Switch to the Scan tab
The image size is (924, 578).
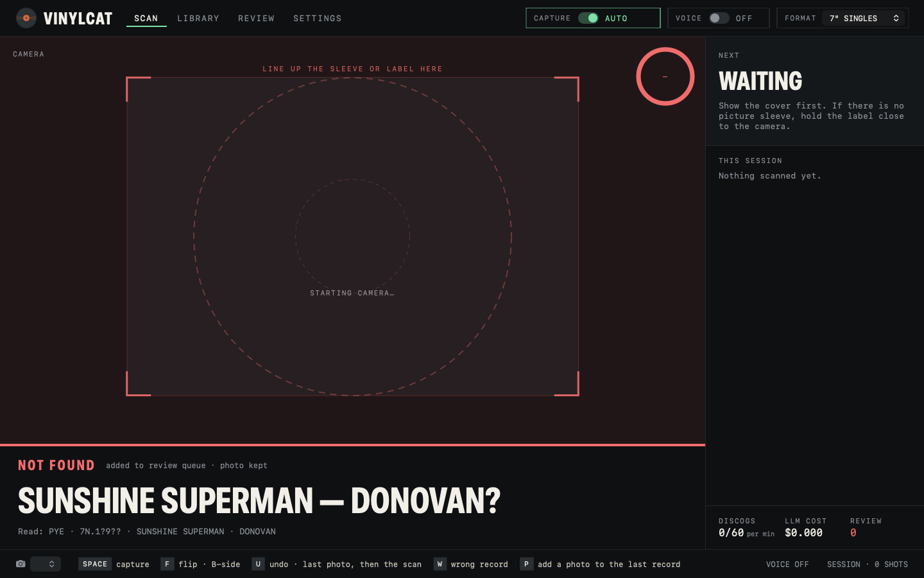(146, 18)
